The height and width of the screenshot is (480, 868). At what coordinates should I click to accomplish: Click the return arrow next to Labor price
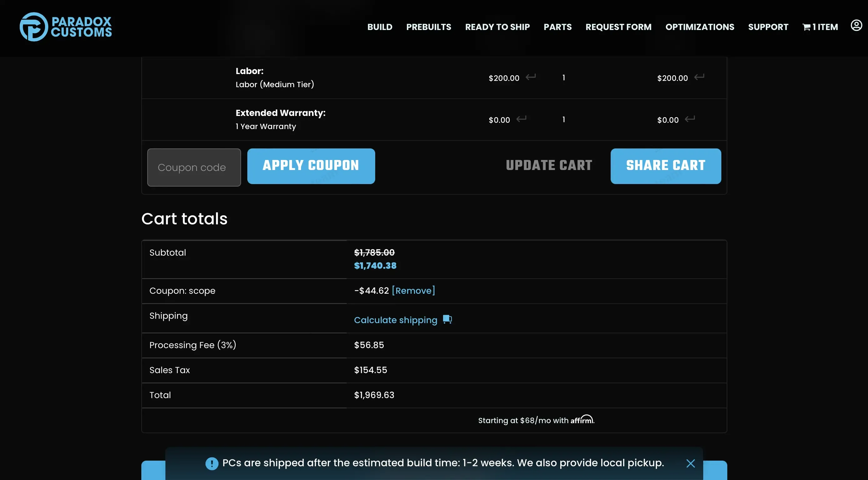point(531,77)
